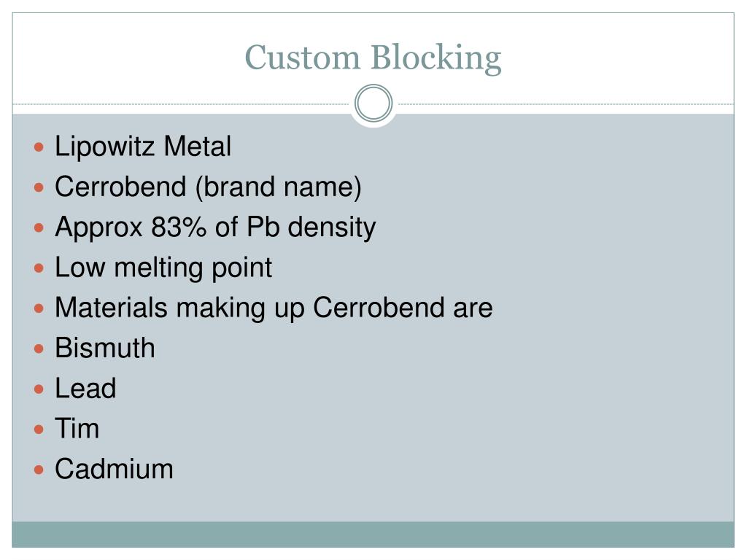This screenshot has height=560, width=747.
Task: Select 'Approx 83% of Pb density' text
Action: click(x=215, y=227)
